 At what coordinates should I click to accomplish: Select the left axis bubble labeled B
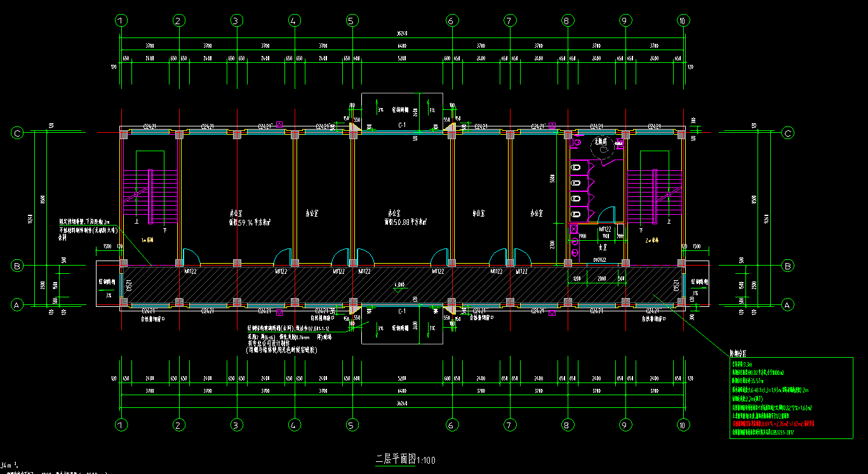(17, 265)
